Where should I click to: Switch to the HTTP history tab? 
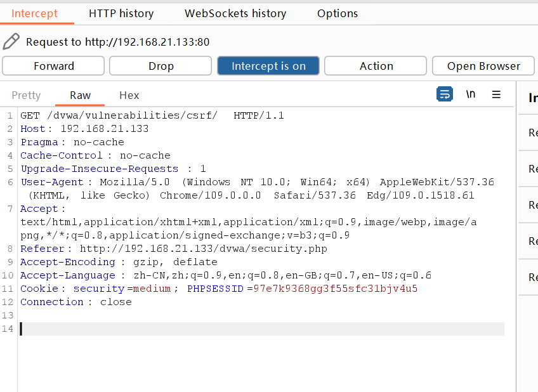[x=121, y=13]
